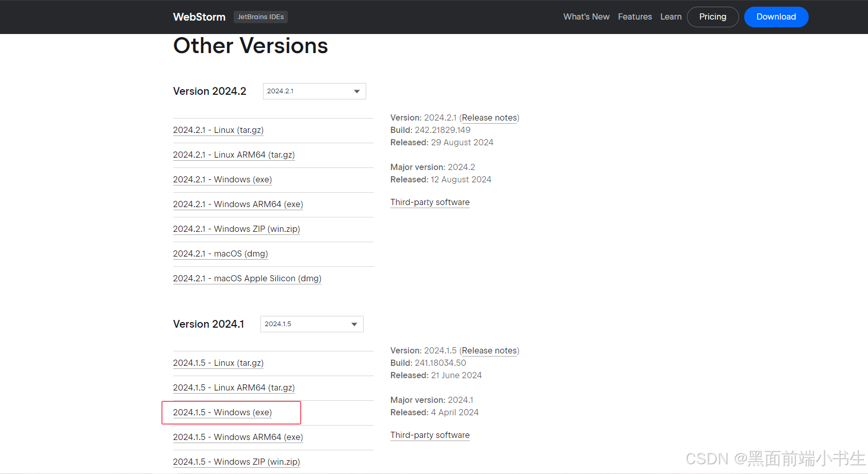Image resolution: width=868 pixels, height=474 pixels.
Task: Open the Learn section
Action: [671, 17]
